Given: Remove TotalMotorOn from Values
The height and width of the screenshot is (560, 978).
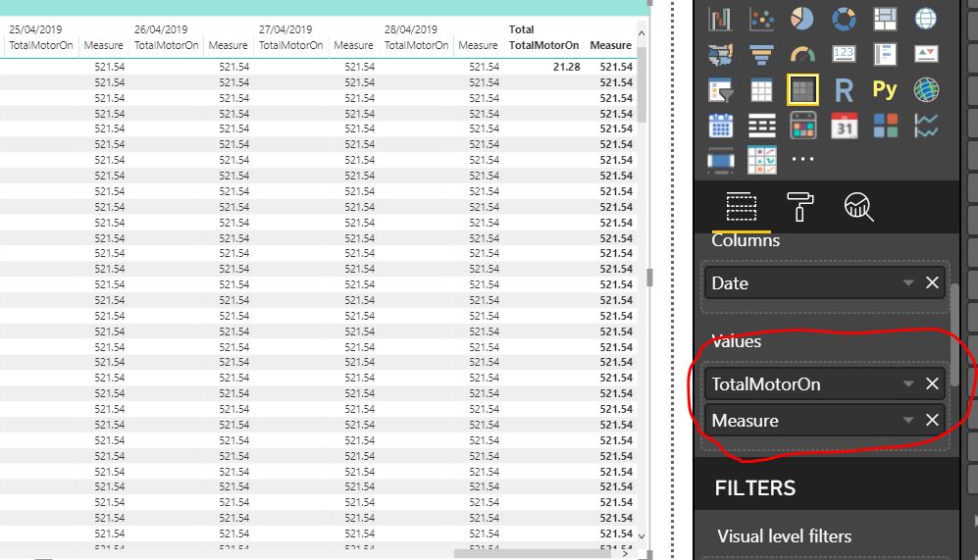Looking at the screenshot, I should point(932,383).
